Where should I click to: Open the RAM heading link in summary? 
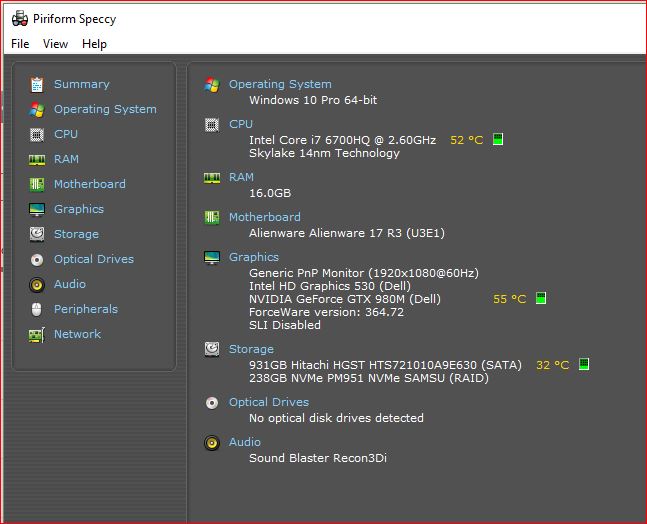tap(241, 177)
